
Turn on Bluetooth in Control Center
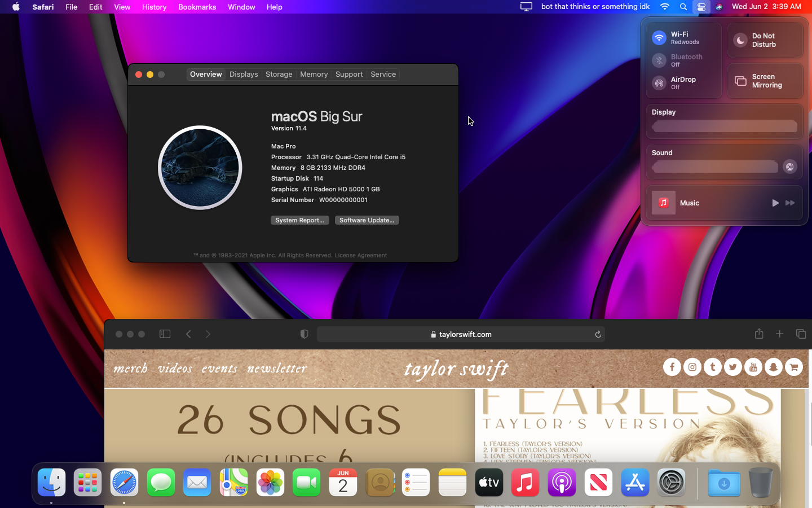click(659, 60)
